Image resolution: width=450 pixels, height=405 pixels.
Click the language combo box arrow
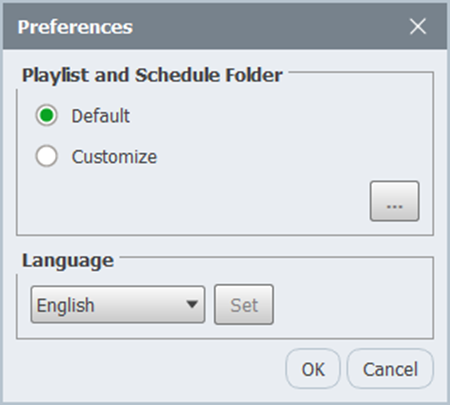point(192,304)
